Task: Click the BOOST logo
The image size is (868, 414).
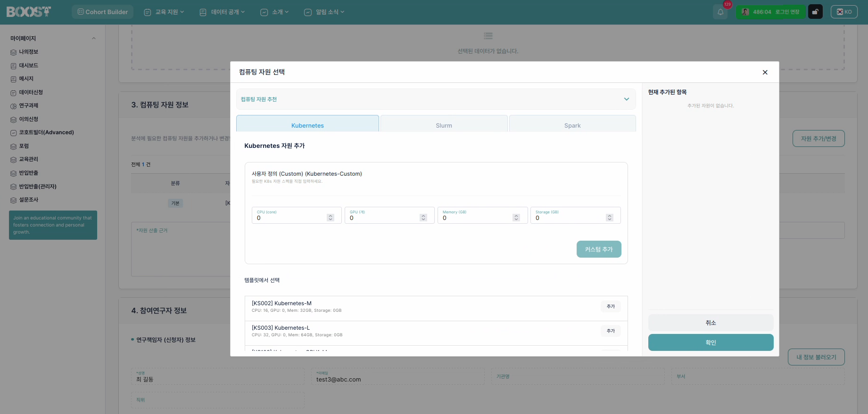Action: point(28,12)
